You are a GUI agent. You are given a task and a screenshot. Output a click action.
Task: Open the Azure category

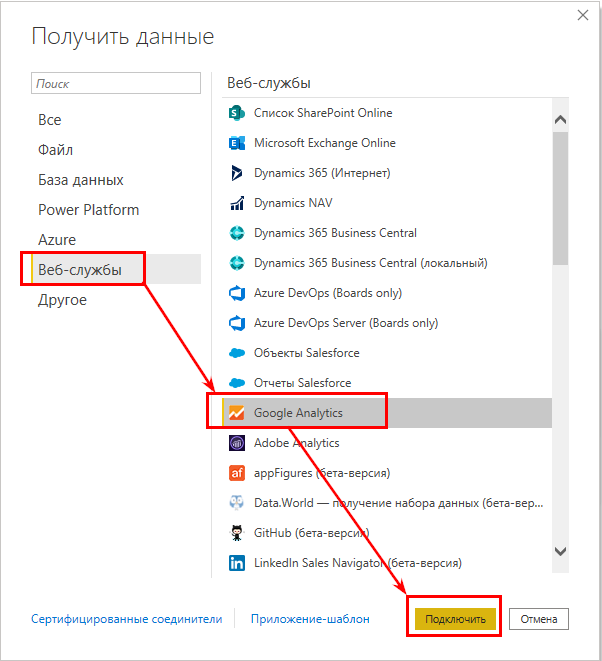[x=57, y=240]
